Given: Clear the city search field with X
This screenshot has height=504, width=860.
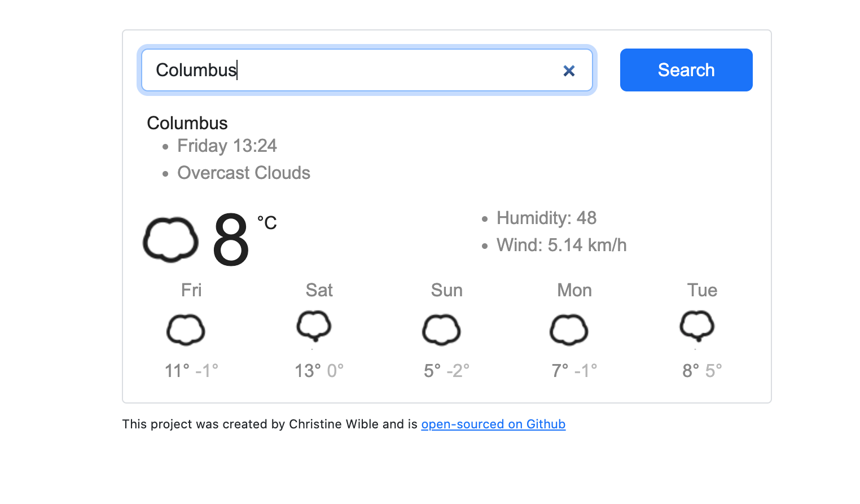Looking at the screenshot, I should (569, 71).
